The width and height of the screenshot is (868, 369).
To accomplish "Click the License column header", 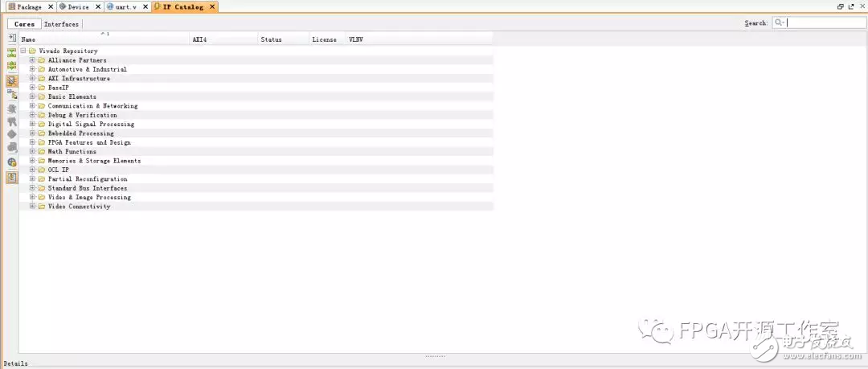I will click(328, 39).
